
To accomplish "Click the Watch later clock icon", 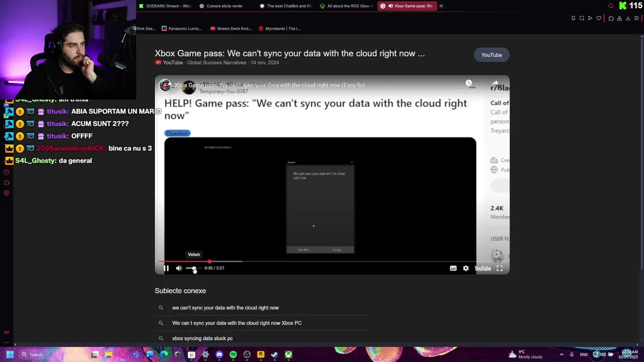I will click(468, 83).
